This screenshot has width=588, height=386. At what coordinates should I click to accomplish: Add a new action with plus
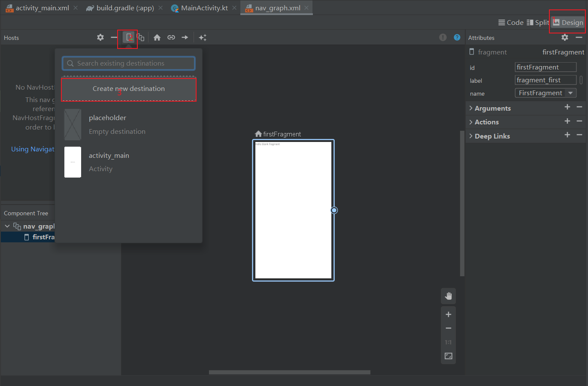pos(567,121)
